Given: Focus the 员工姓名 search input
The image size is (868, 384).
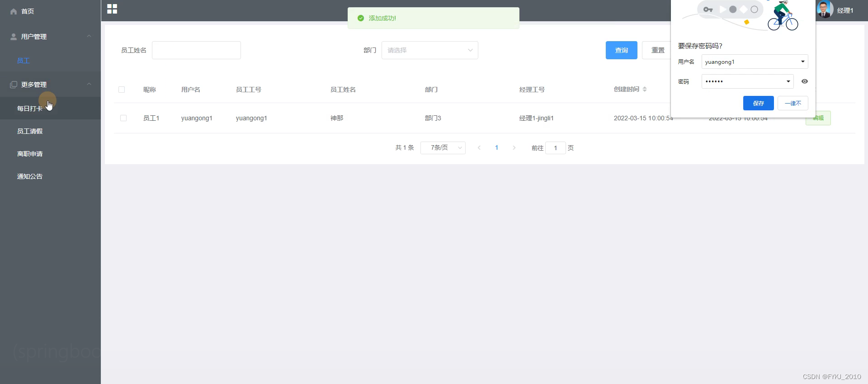Looking at the screenshot, I should point(196,50).
